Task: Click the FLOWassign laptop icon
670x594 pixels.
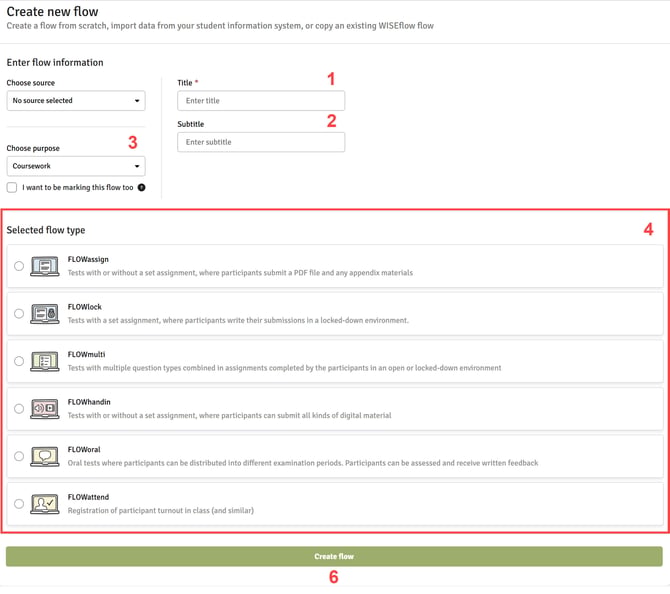Action: point(45,266)
